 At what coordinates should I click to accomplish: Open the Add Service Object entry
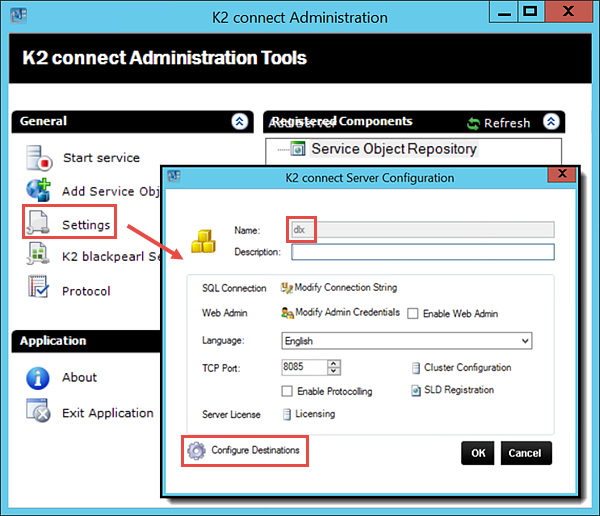(x=111, y=191)
